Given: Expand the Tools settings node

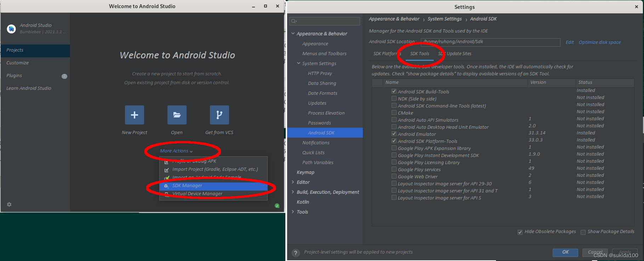Looking at the screenshot, I should 293,212.
